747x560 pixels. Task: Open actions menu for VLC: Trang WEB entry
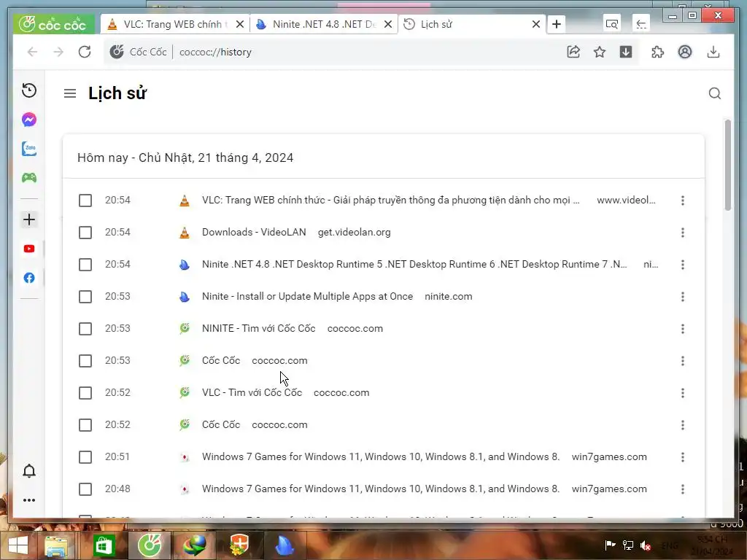[683, 201]
